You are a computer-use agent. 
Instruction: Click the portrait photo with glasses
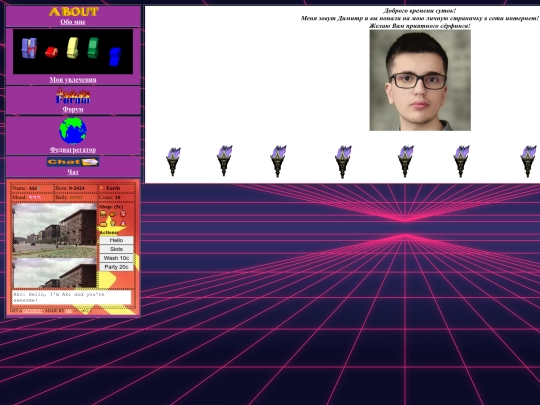pos(420,80)
